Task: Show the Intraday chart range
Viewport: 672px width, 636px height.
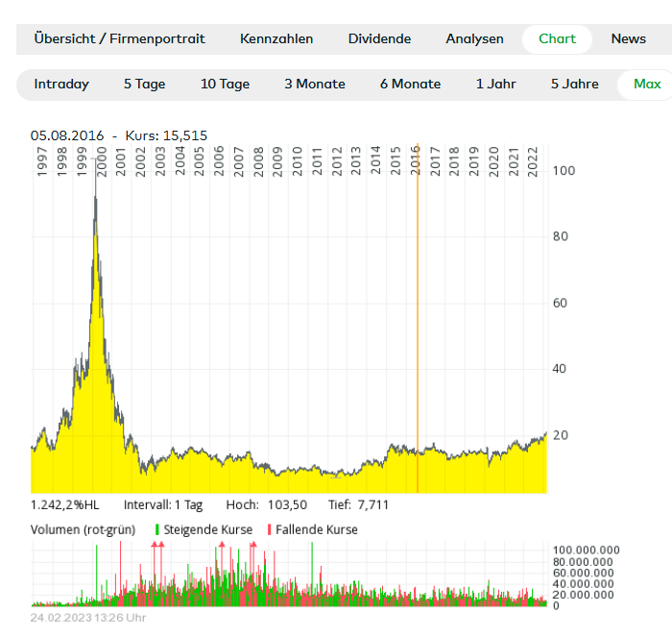Action: (x=61, y=85)
